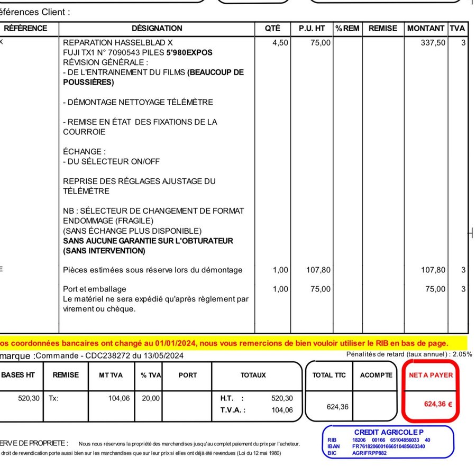The width and height of the screenshot is (476, 476).
Task: Click the yellow bank details change notice
Action: 224,343
